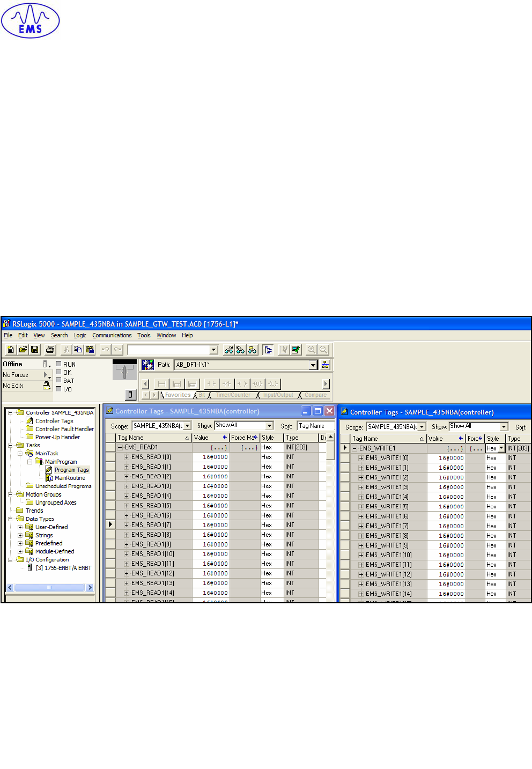Switch to the Timer/Counter instruction tab
532x769 pixels.
[233, 395]
